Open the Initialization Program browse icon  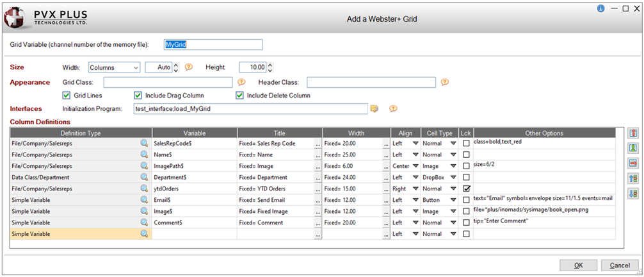375,108
